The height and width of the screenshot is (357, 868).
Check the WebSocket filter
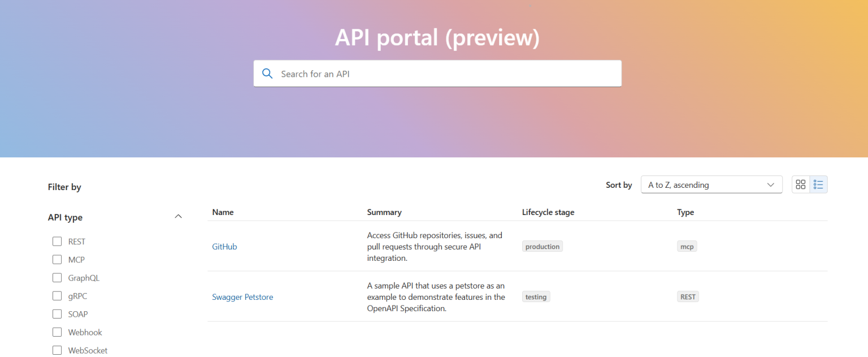(x=57, y=350)
